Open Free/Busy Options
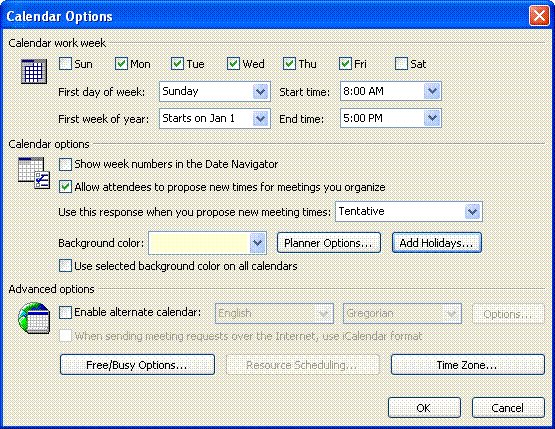555x429 pixels. pos(137,365)
